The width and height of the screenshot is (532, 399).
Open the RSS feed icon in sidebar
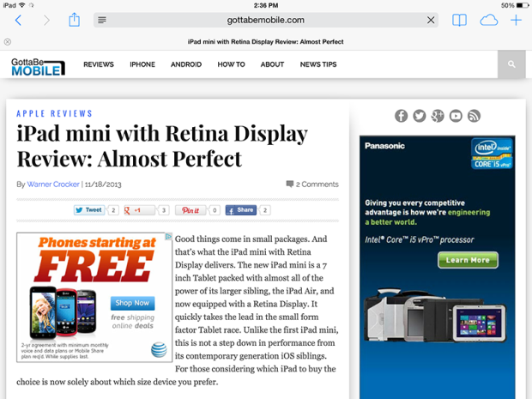point(474,116)
